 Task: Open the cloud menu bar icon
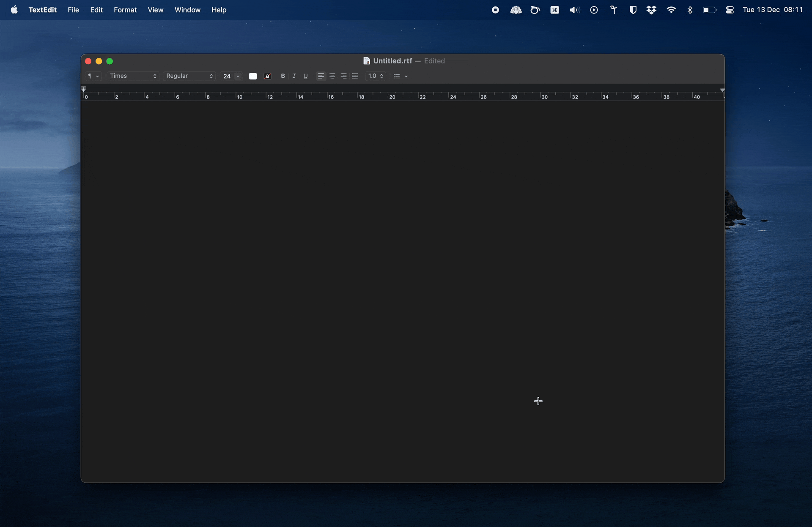pyautogui.click(x=516, y=10)
